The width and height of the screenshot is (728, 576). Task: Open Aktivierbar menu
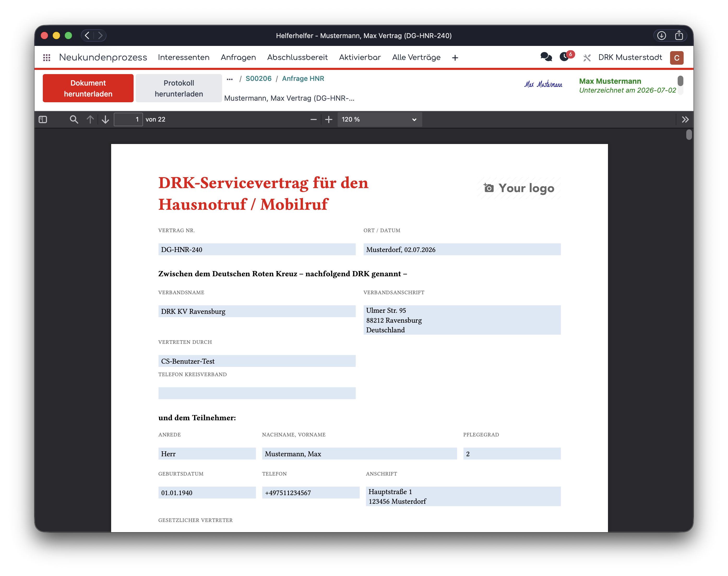(360, 57)
